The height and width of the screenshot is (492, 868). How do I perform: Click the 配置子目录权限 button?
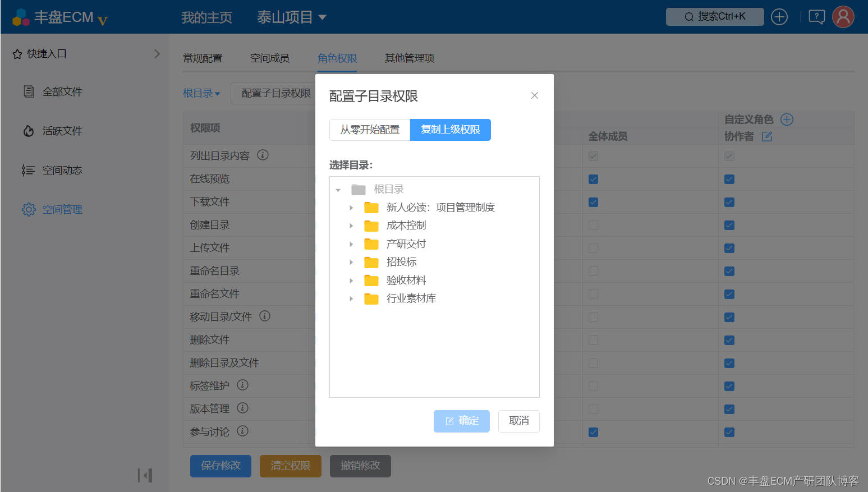[273, 93]
